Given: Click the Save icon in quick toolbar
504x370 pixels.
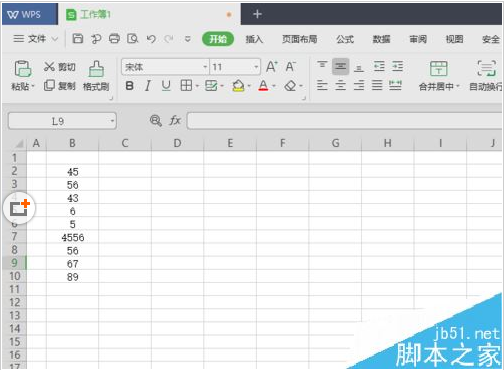Looking at the screenshot, I should click(x=78, y=39).
